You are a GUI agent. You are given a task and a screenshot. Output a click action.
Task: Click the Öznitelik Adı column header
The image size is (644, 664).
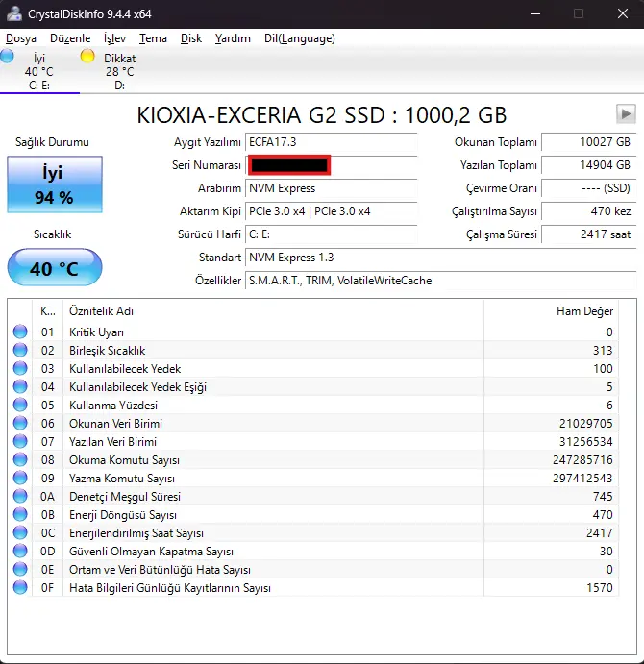point(273,311)
